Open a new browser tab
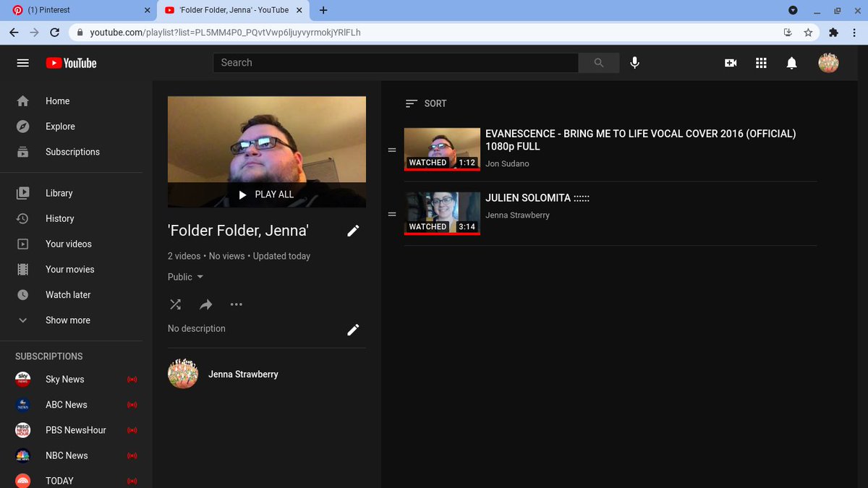 point(323,10)
